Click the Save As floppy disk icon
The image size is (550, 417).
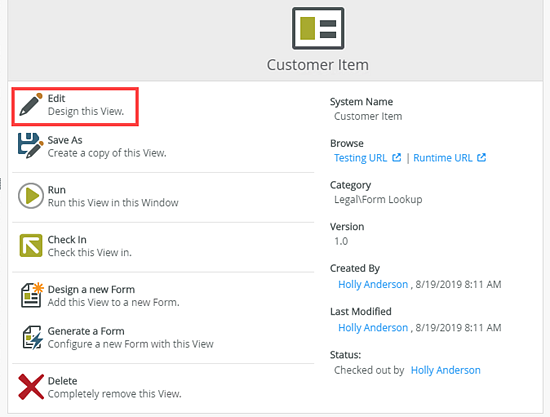pos(31,146)
